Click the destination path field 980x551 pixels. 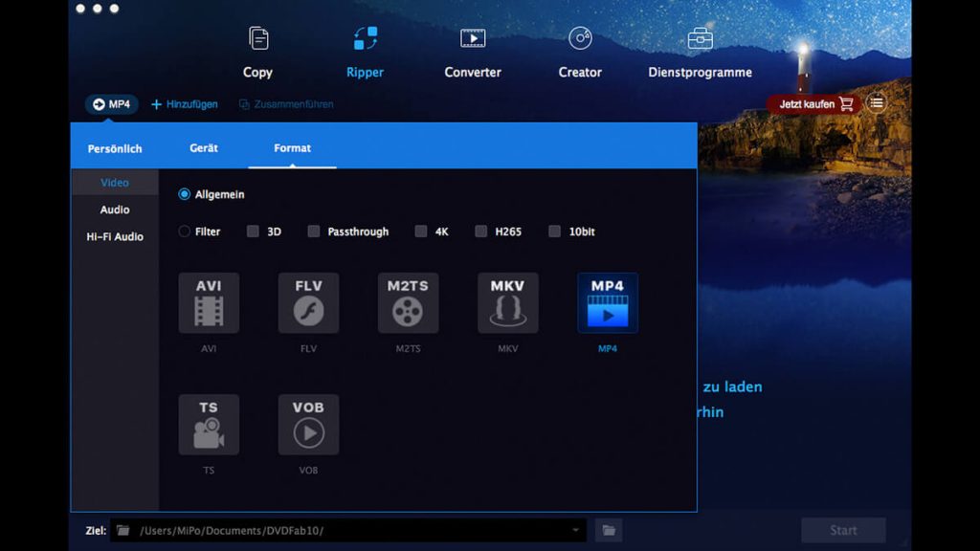(x=348, y=530)
